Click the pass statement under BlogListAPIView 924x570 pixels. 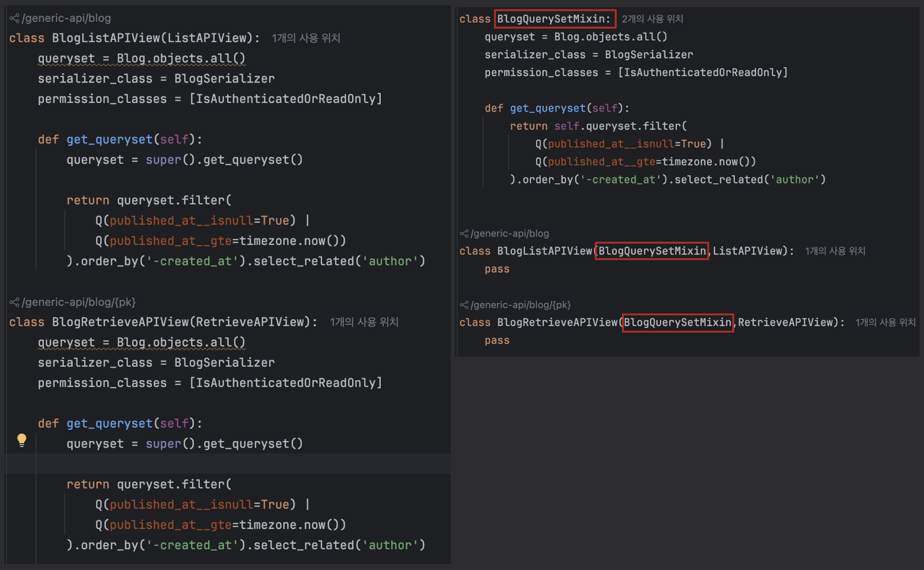tap(496, 268)
